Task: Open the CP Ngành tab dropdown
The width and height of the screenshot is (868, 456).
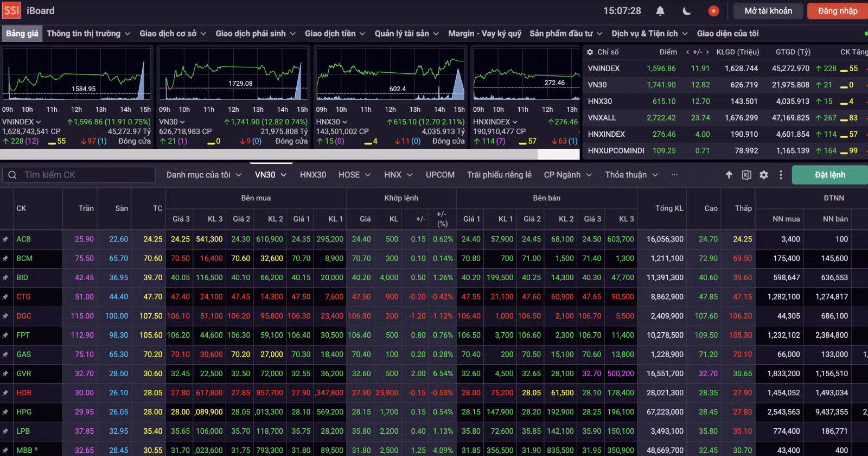Action: tap(567, 175)
